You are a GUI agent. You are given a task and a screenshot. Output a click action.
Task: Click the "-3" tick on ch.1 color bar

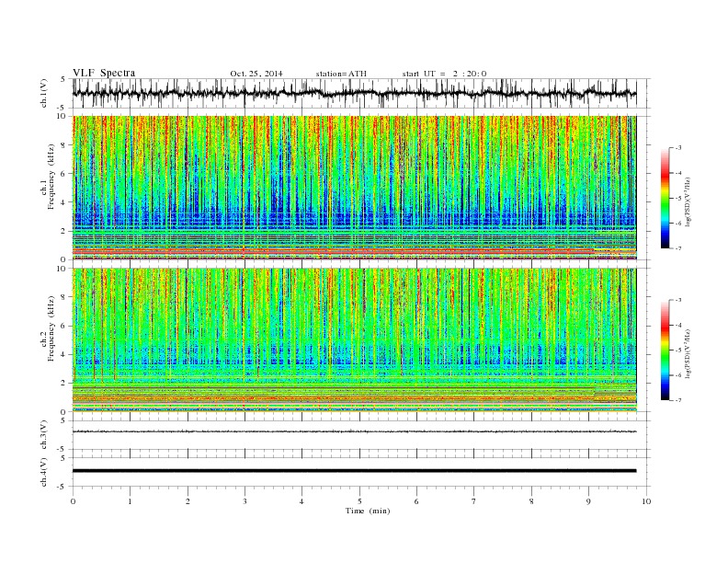pos(677,148)
